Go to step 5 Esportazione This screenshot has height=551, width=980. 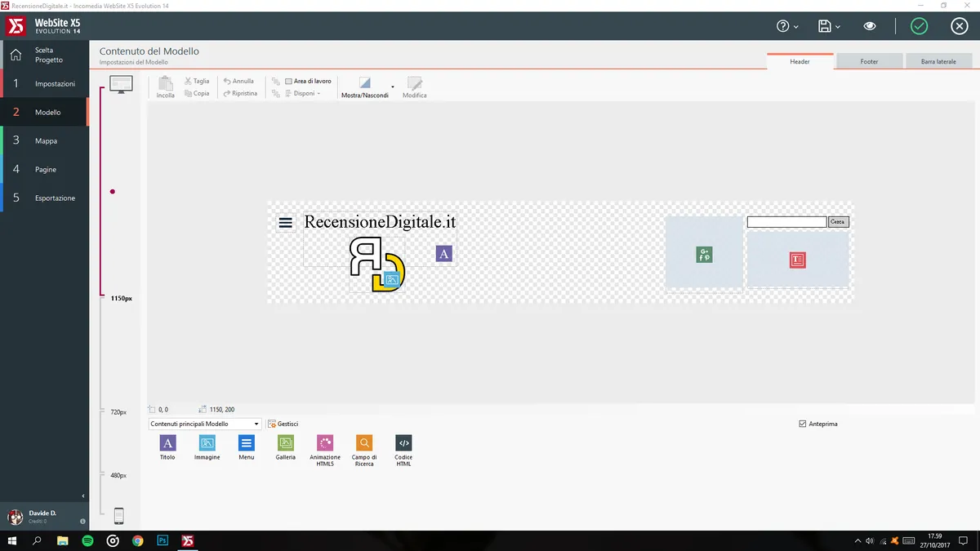(45, 198)
